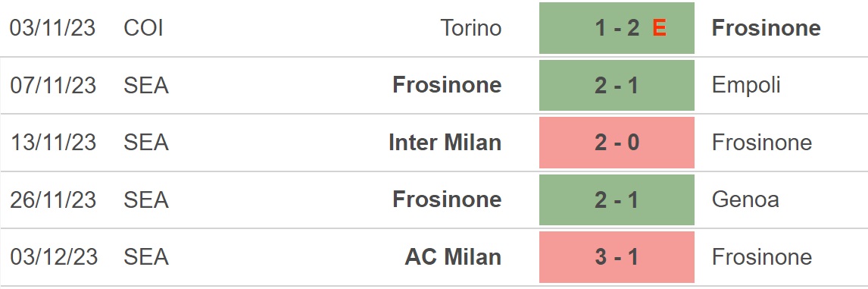Click the date 26/11/23

pos(52,199)
